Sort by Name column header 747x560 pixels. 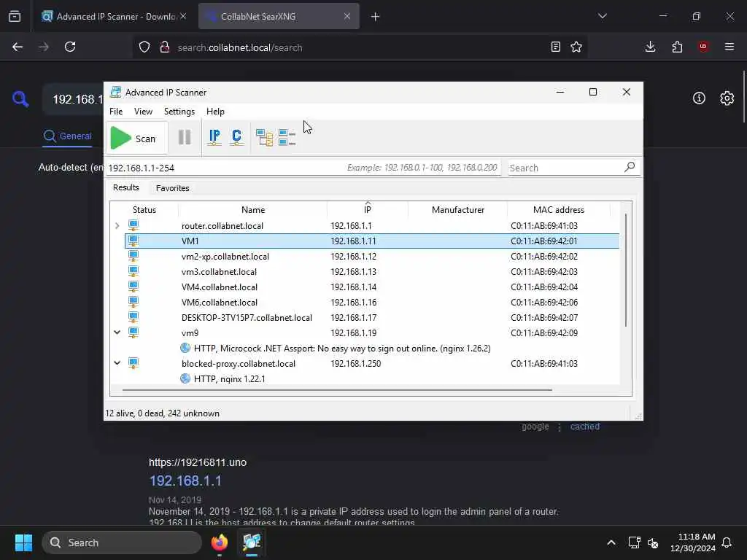click(x=253, y=209)
